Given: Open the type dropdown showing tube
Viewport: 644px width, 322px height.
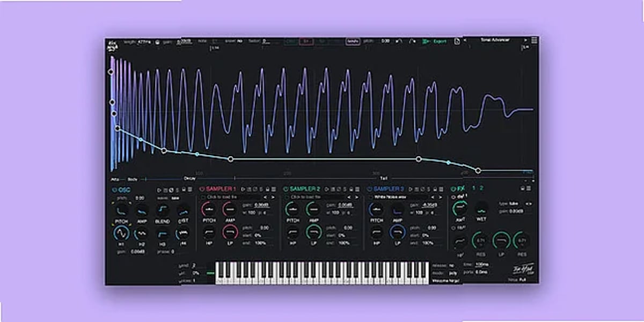Looking at the screenshot, I should coord(513,204).
